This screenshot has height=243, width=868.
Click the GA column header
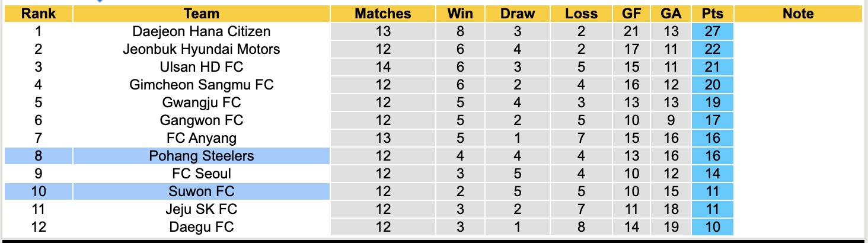click(x=669, y=14)
